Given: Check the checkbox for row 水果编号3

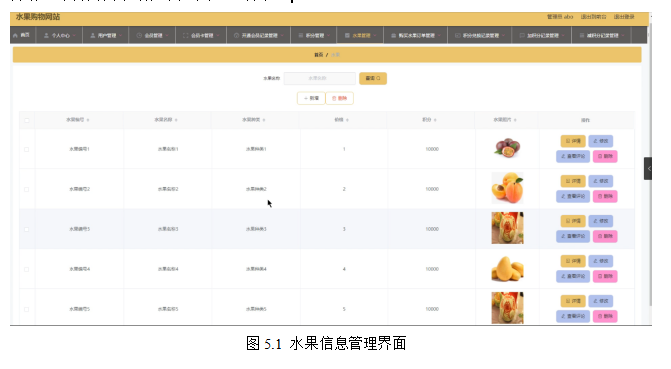Looking at the screenshot, I should coord(27,229).
